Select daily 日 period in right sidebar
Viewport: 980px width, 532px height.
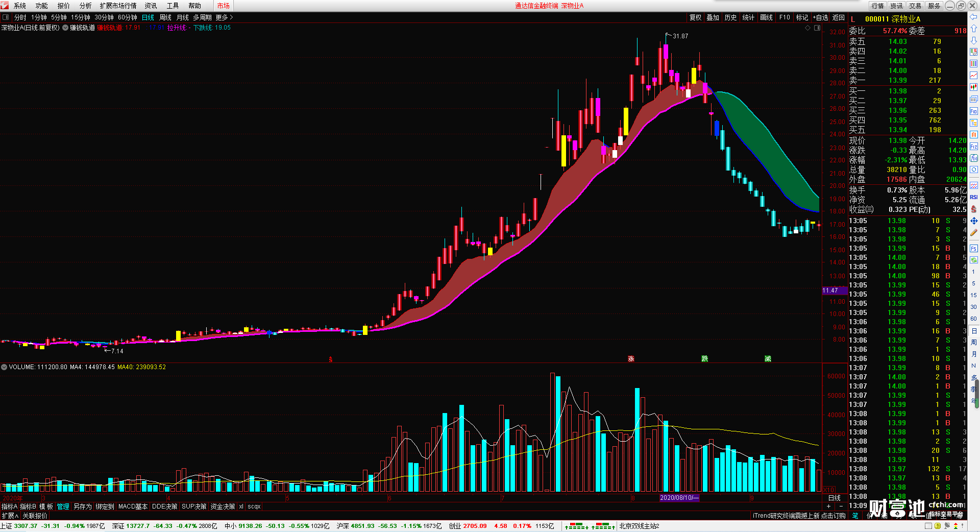coord(973,331)
